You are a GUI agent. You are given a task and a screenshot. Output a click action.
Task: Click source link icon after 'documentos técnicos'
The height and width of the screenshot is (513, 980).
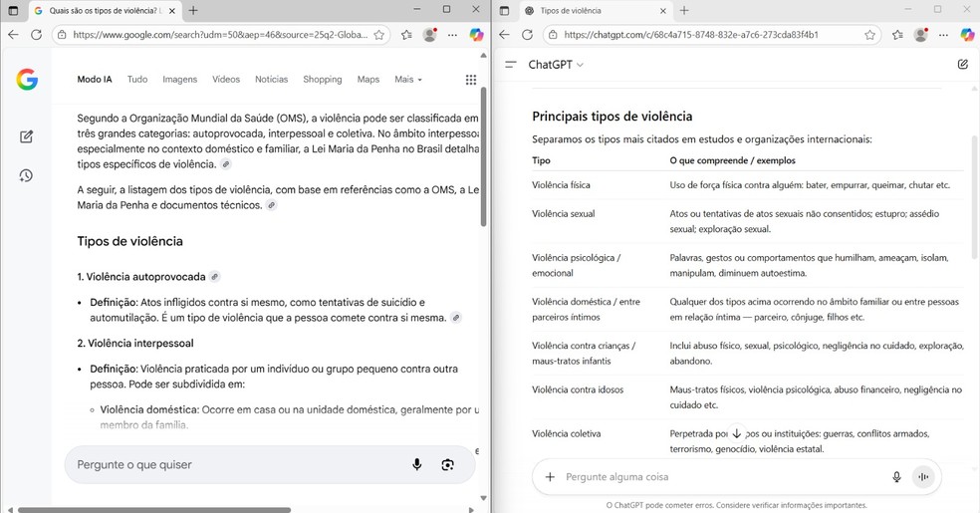point(271,205)
